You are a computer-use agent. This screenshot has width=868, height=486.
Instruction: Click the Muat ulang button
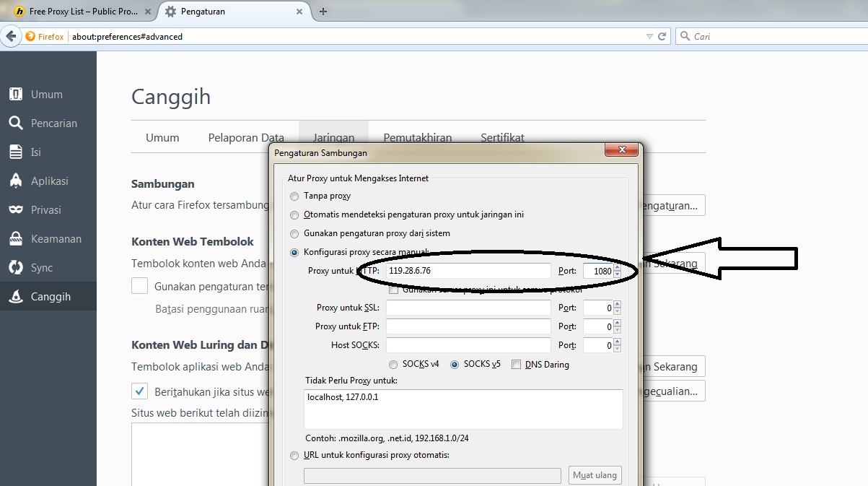click(x=595, y=475)
